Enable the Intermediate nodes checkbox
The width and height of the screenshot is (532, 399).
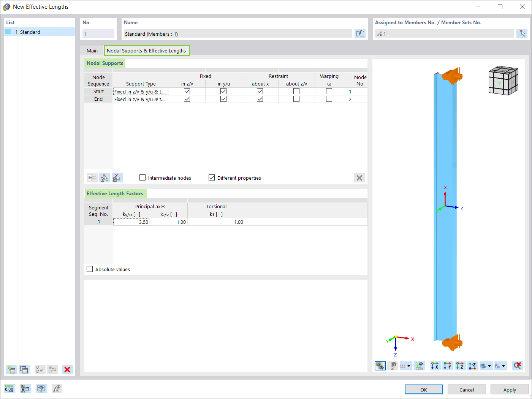click(142, 177)
